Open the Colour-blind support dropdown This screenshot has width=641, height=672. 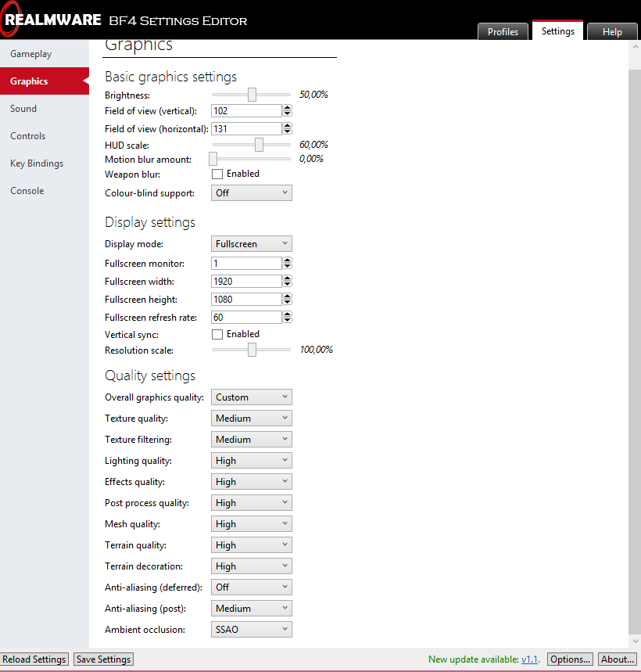[252, 193]
